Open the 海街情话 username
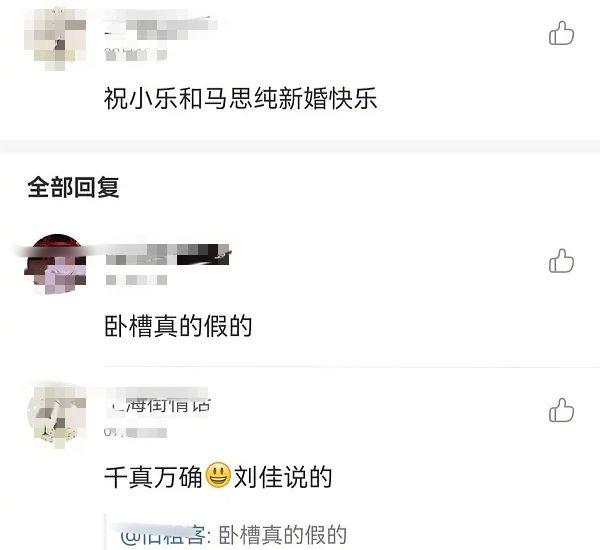 (158, 404)
